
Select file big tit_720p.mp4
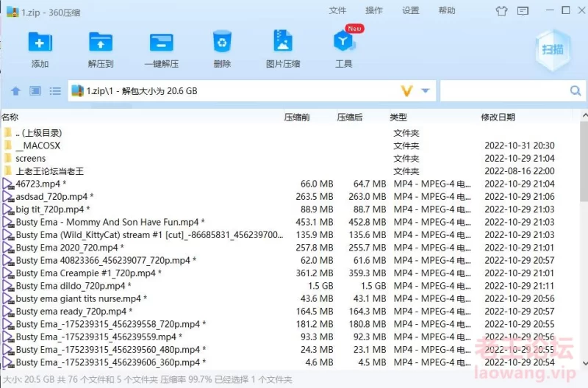53,209
